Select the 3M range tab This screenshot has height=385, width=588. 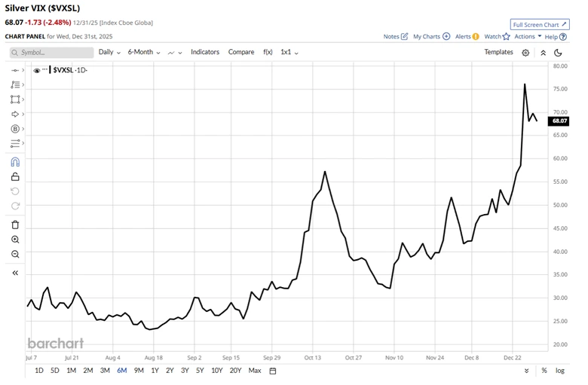pyautogui.click(x=105, y=371)
